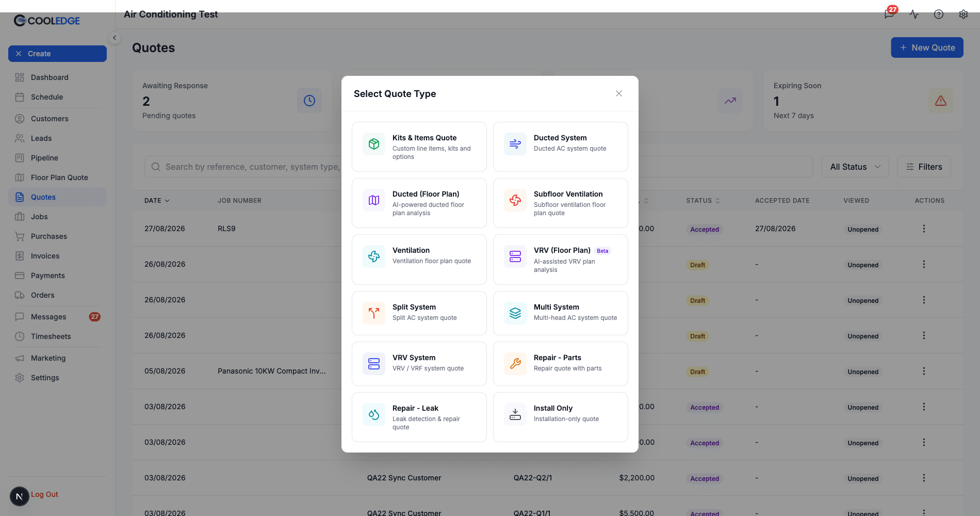Choose the Repair - Leak droplets icon
The width and height of the screenshot is (980, 516).
tap(374, 414)
